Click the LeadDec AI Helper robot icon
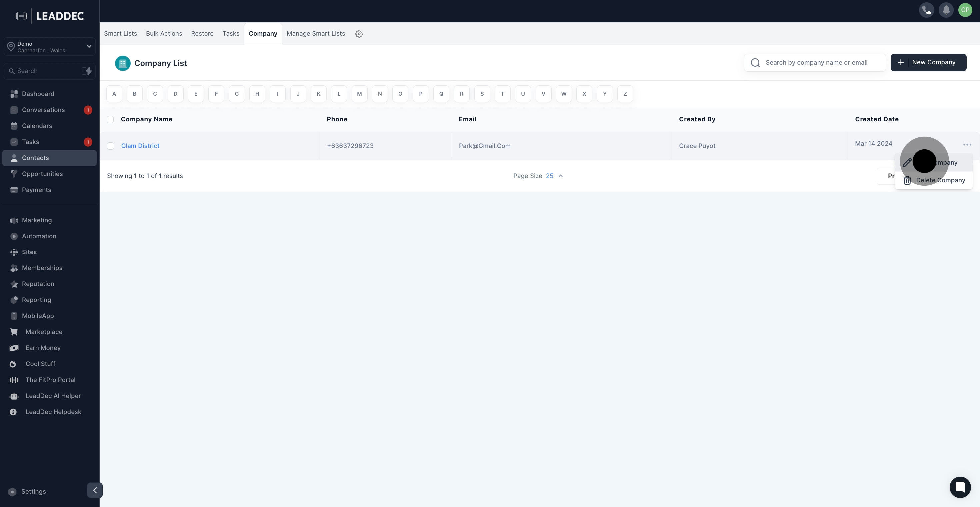 pos(14,396)
